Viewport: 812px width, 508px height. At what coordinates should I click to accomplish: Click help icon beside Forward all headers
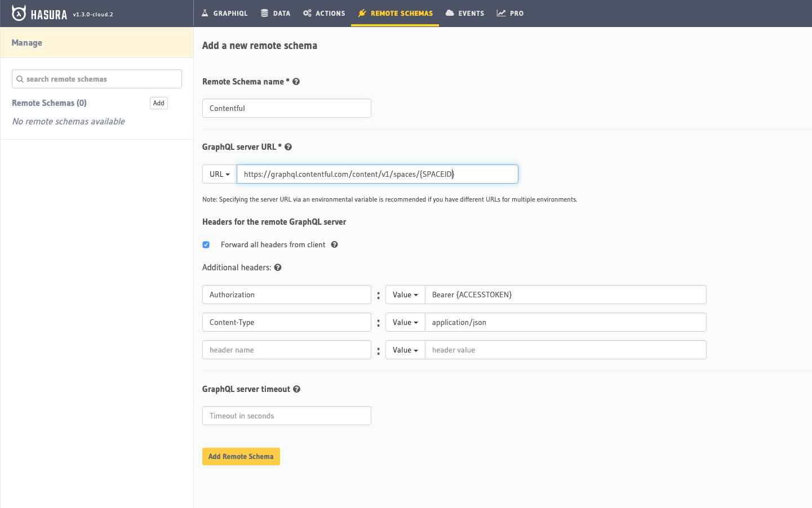(334, 244)
